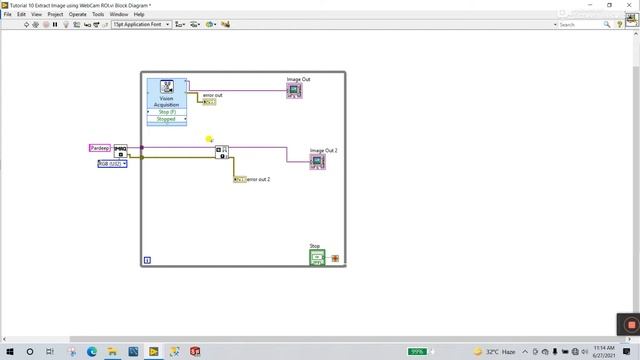Select the Vision Acquisition Express VI icon
The width and height of the screenshot is (640, 360).
[x=167, y=87]
